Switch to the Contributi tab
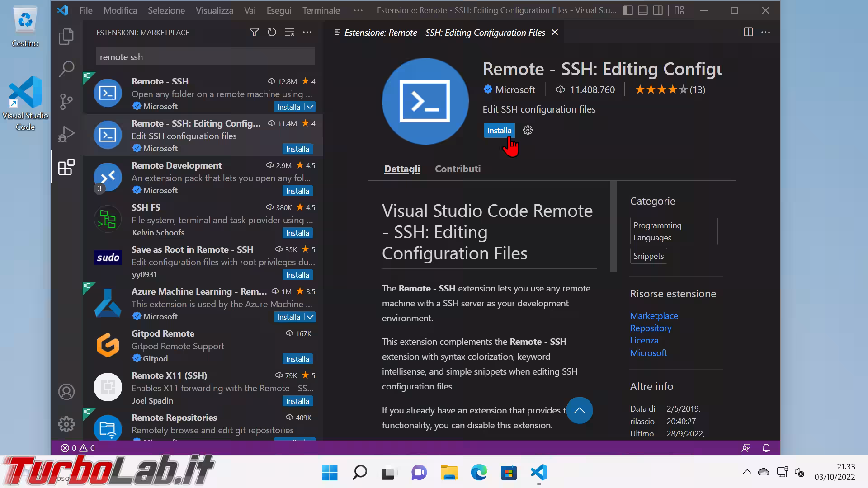The image size is (868, 488). coord(458,169)
